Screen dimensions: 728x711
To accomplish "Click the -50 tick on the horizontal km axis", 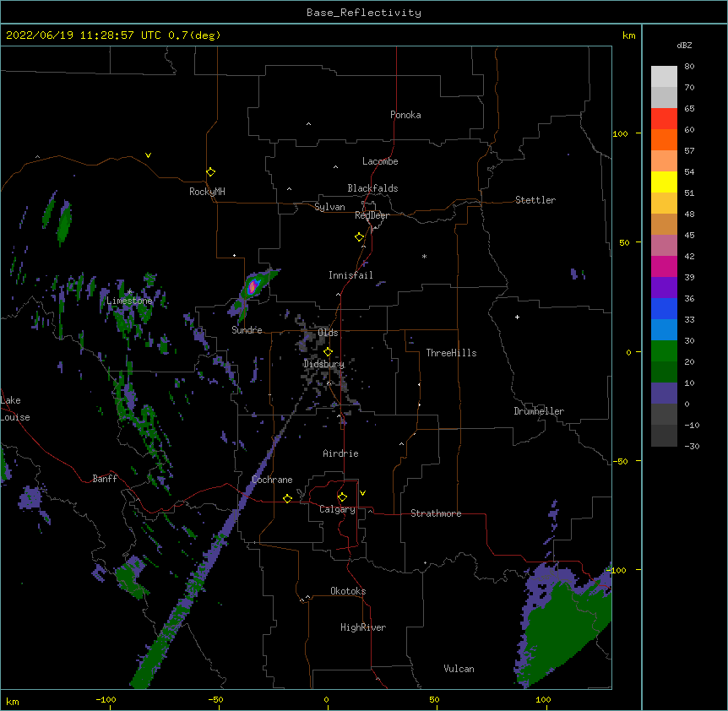I will [215, 700].
